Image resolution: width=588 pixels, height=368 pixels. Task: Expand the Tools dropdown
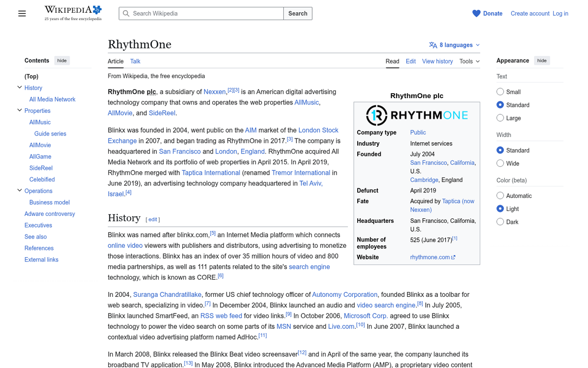click(469, 61)
